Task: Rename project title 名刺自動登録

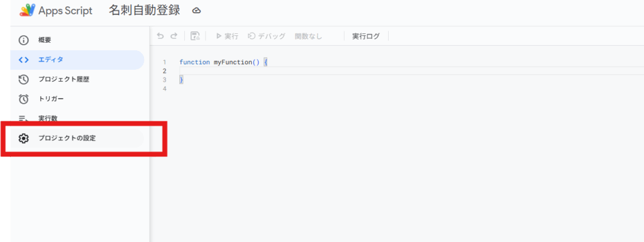Action: tap(144, 10)
